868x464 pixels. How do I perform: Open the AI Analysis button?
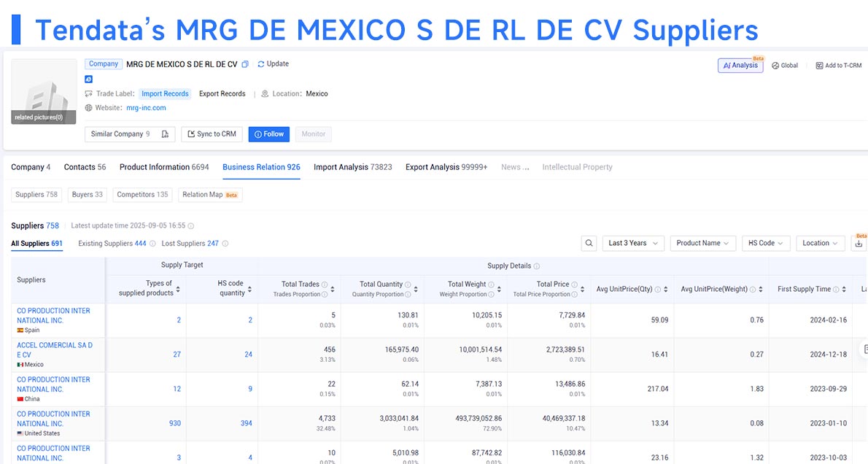(x=740, y=66)
